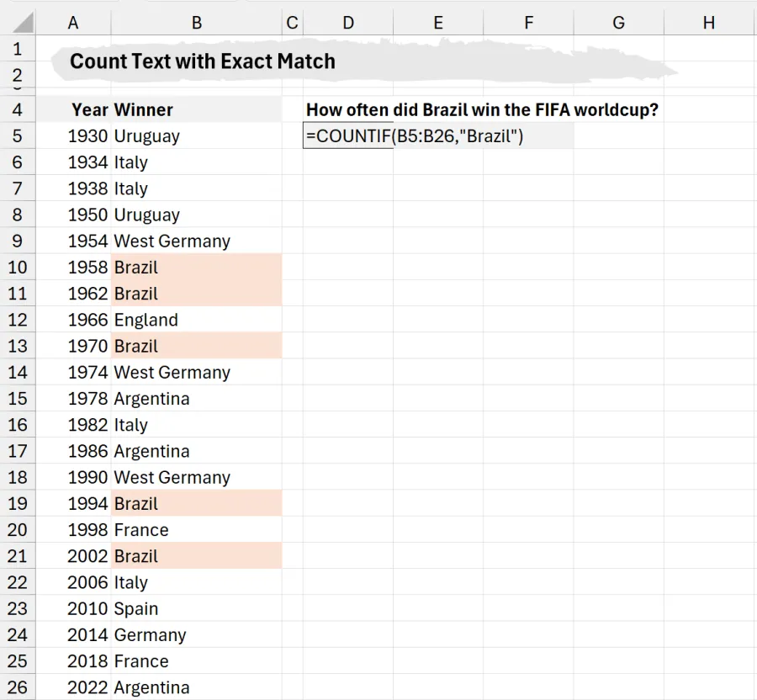Click the "Count Text with Exact Match" title

coord(203,61)
